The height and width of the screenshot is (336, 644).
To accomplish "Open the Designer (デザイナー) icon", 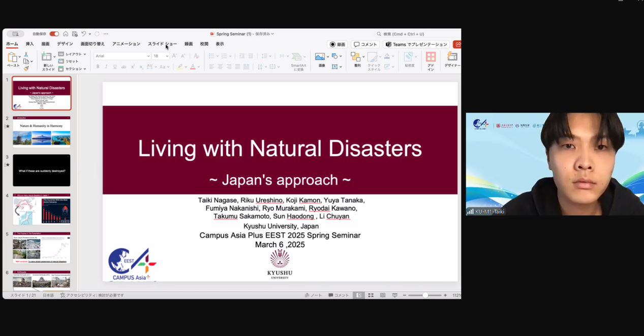I will [451, 57].
